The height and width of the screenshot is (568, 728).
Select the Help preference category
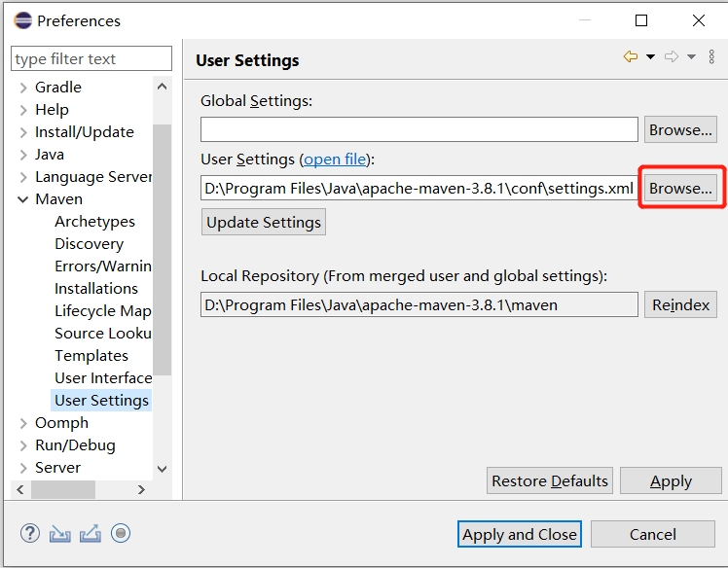pos(52,110)
